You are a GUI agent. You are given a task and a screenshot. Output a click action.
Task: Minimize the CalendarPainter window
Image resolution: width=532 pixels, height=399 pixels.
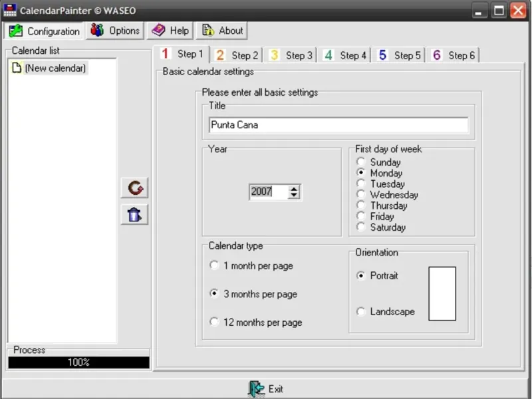pyautogui.click(x=479, y=11)
